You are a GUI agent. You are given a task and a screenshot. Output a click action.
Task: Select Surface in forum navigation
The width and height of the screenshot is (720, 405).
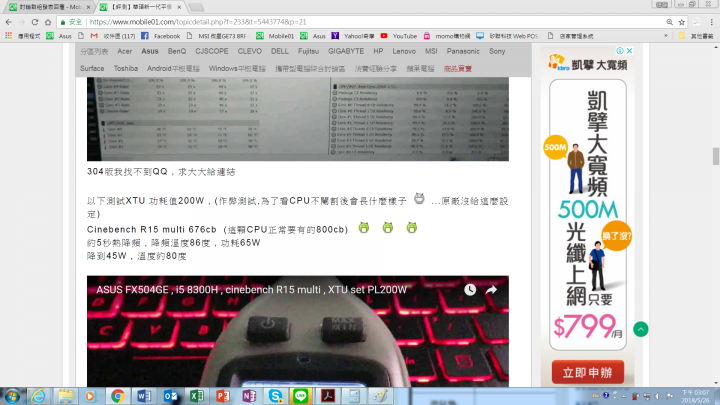[92, 68]
